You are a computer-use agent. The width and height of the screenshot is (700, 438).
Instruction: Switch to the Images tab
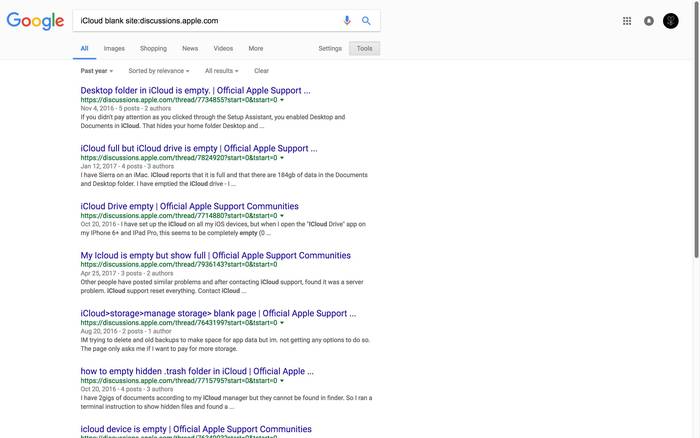(x=114, y=48)
